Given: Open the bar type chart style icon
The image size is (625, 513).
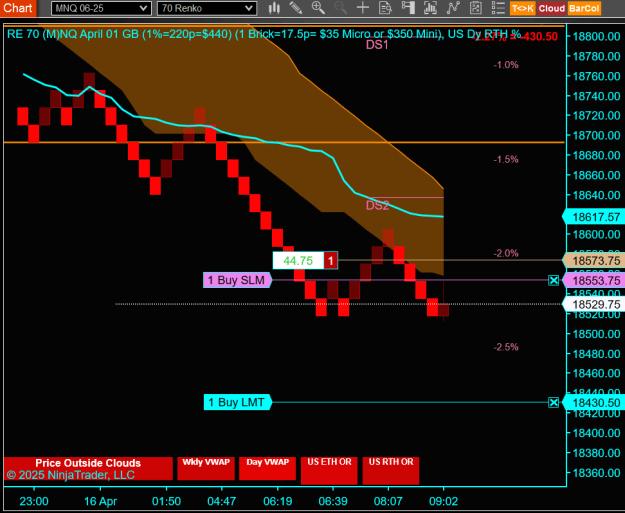Looking at the screenshot, I should [274, 8].
